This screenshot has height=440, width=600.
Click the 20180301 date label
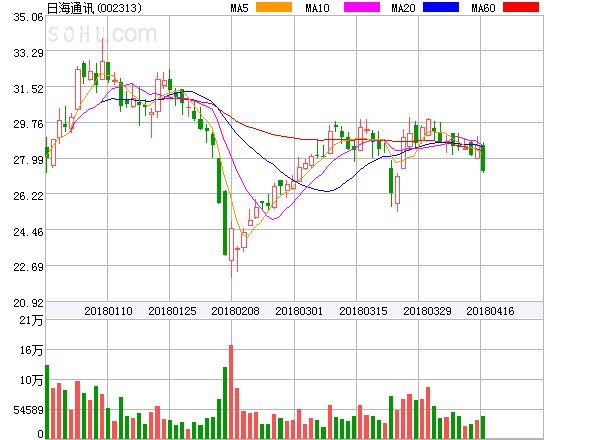click(299, 311)
